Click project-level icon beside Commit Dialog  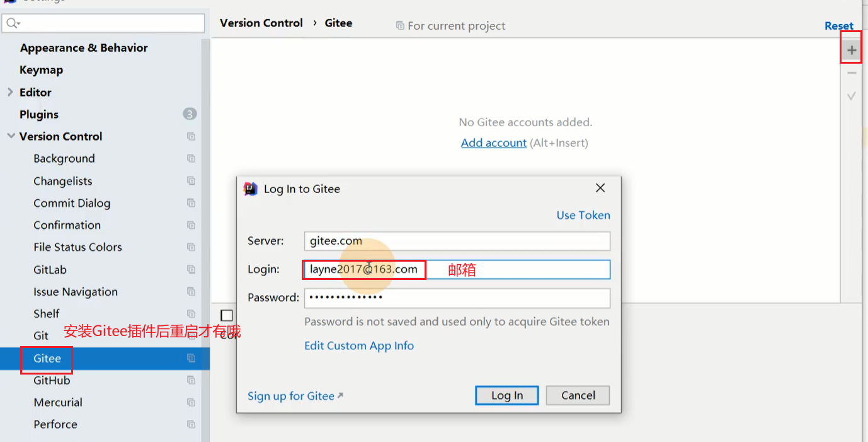tap(191, 203)
